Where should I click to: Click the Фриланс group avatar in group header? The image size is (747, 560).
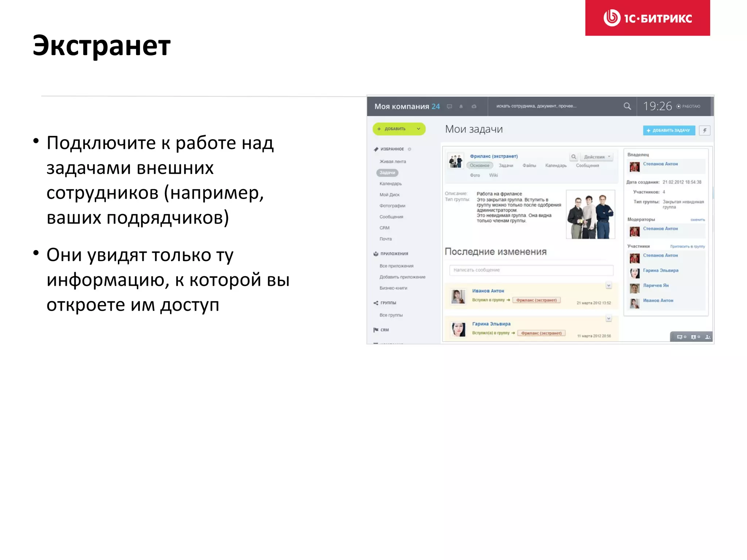point(456,161)
